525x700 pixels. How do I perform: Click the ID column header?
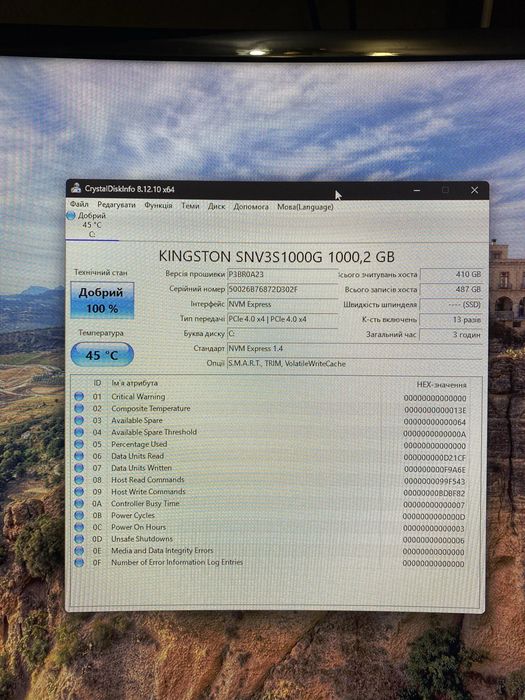97,383
